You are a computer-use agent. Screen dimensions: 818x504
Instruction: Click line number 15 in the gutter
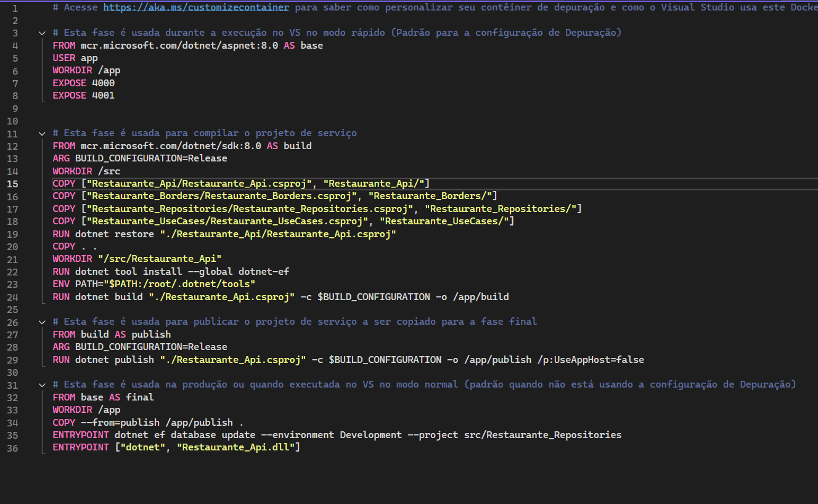[12, 184]
